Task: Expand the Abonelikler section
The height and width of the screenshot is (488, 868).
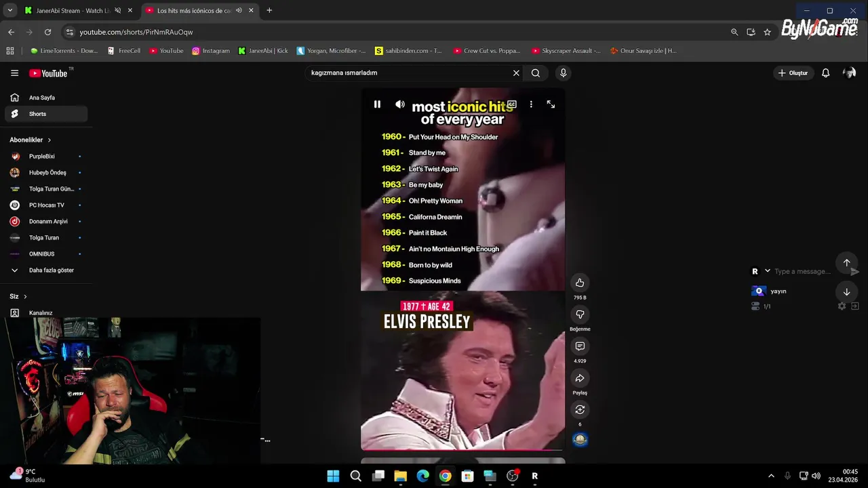Action: (x=31, y=140)
